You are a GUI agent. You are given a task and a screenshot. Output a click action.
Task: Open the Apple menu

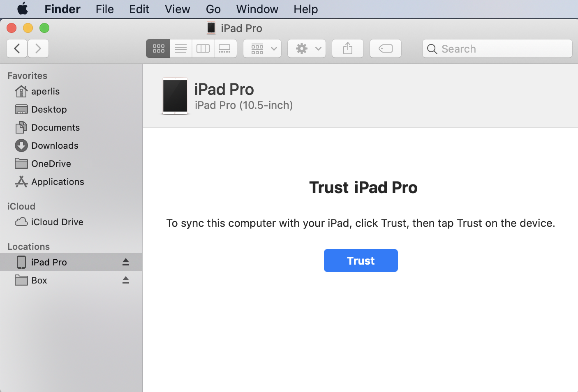point(23,9)
